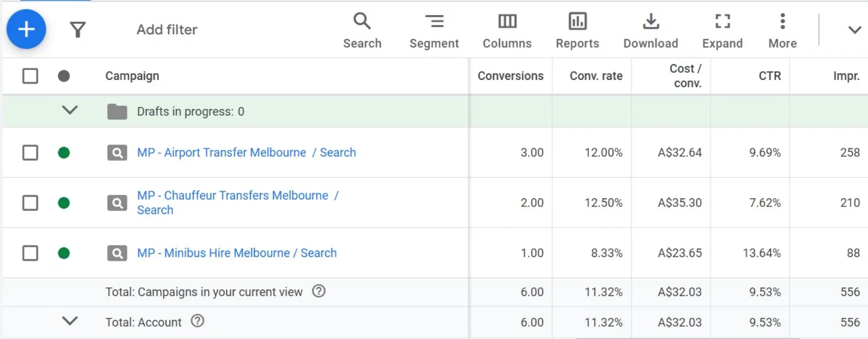868x339 pixels.
Task: Check the Airport Transfer Melbourne campaign checkbox
Action: 30,153
